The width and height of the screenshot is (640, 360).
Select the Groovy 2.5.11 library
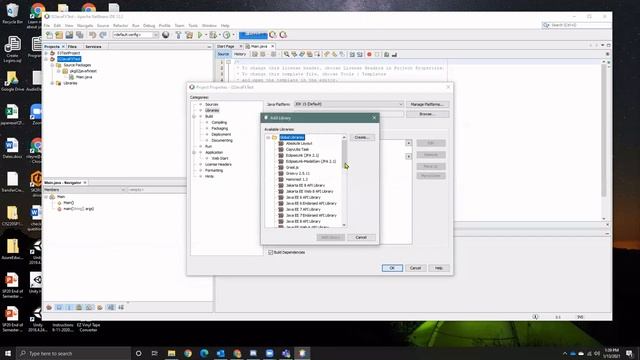click(298, 173)
